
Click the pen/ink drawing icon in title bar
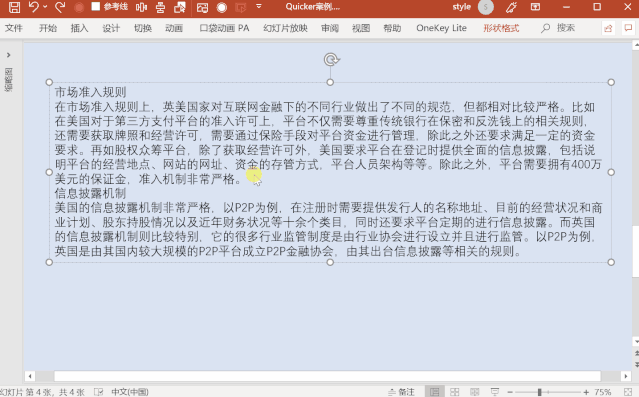point(511,7)
